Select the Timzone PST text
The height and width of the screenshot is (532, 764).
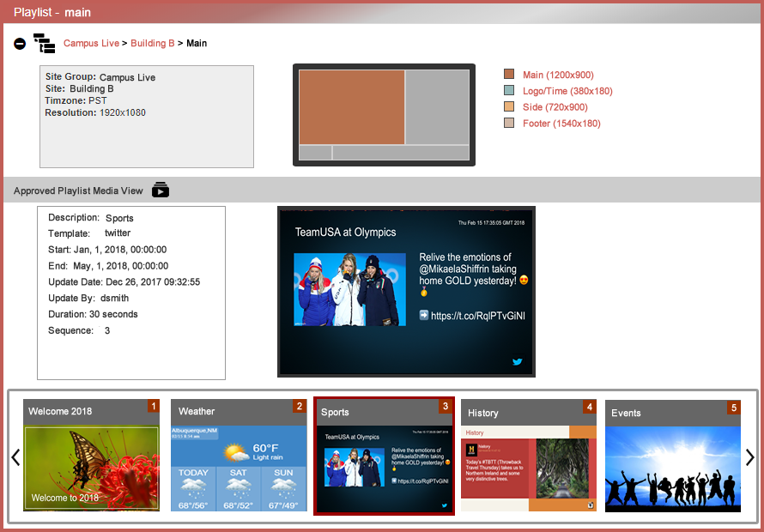coord(76,101)
